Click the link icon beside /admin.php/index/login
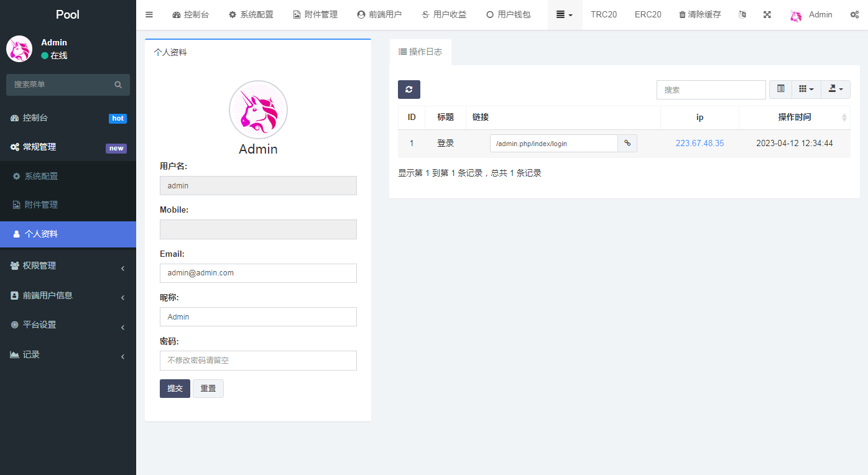This screenshot has width=868, height=475. click(x=627, y=144)
